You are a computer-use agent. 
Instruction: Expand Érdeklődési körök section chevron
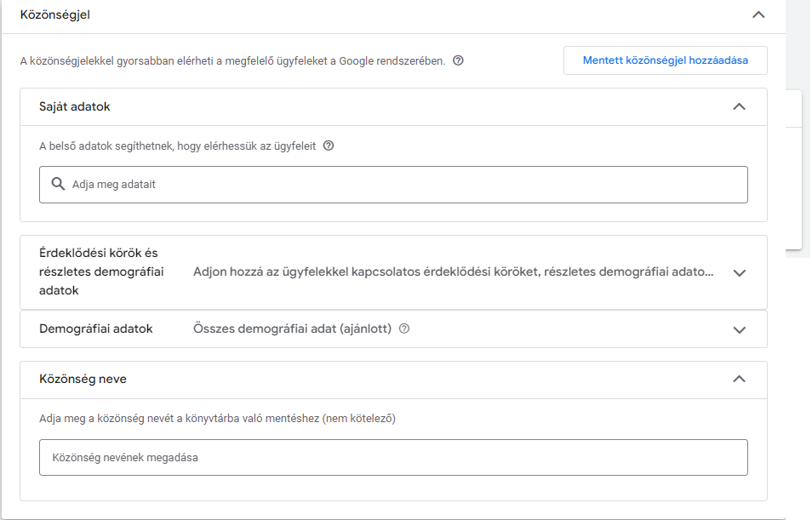(x=739, y=273)
